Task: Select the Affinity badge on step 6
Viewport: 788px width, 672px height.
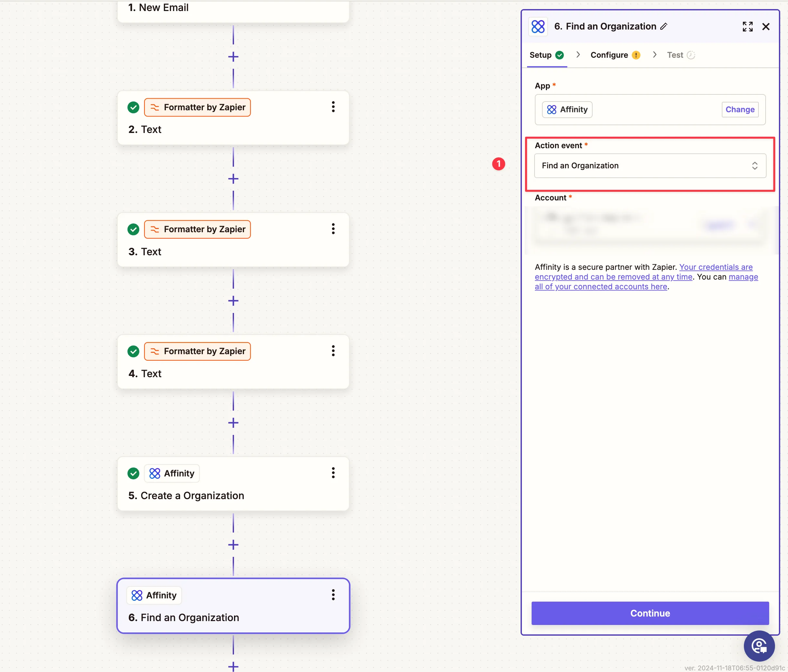Action: coord(154,595)
